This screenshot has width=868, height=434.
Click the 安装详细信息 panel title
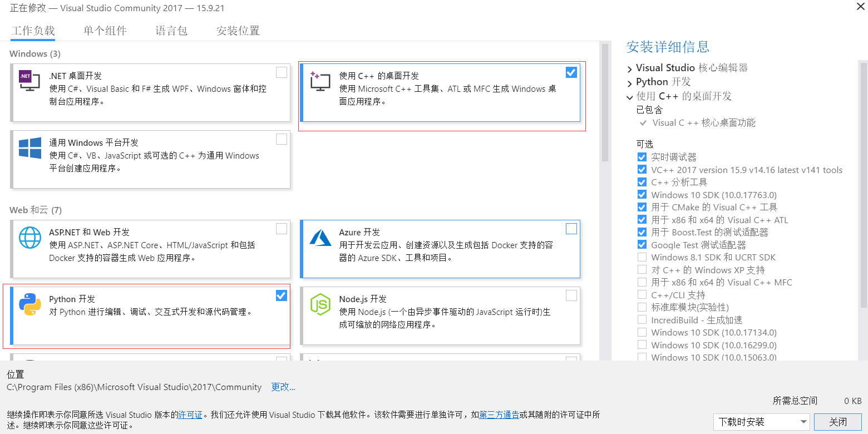tap(668, 47)
